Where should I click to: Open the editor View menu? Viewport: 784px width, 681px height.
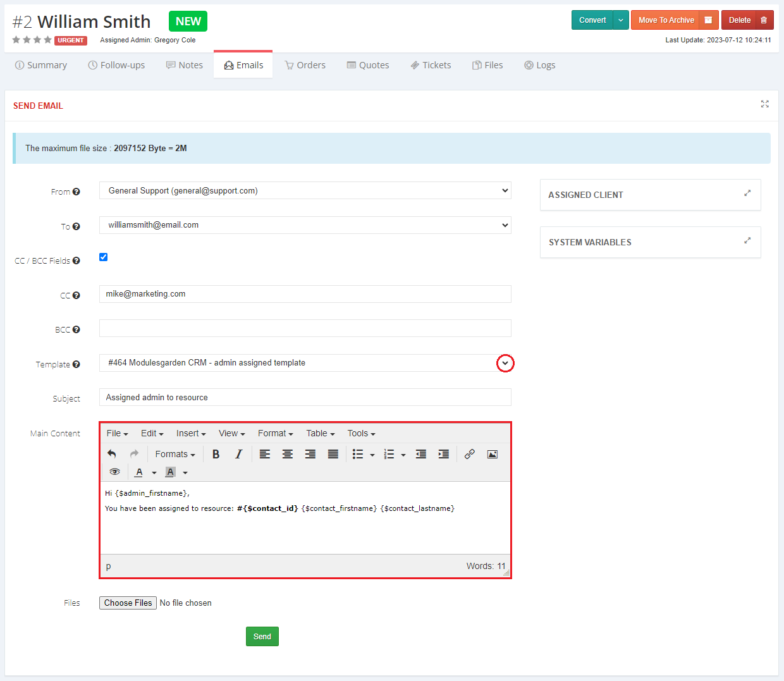(x=232, y=433)
